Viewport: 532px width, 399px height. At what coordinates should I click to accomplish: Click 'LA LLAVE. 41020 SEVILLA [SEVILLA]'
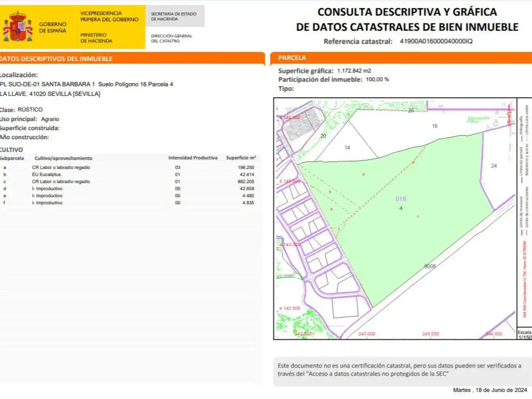50,94
